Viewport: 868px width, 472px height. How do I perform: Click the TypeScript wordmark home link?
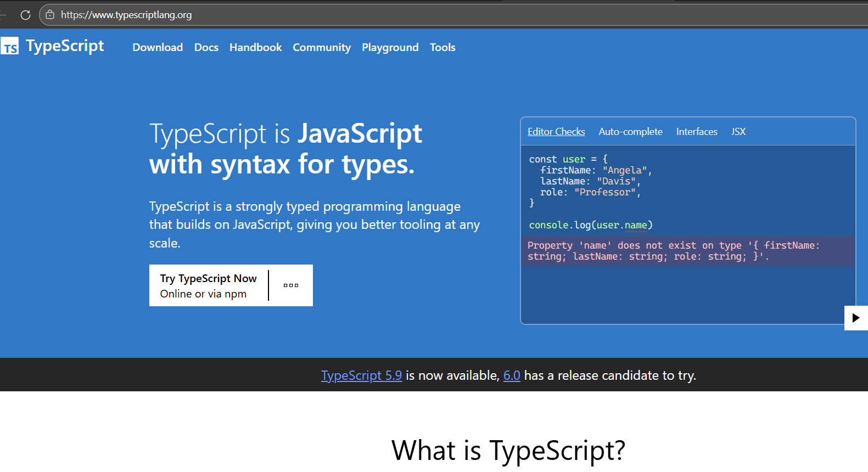[x=65, y=46]
